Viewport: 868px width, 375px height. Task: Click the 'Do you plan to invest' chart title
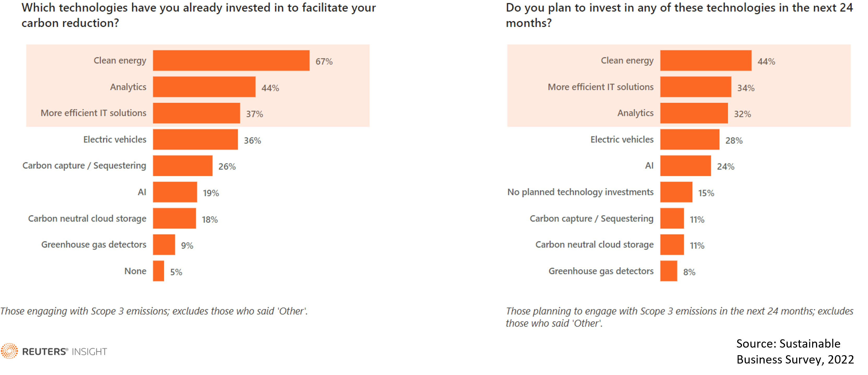[x=679, y=15]
